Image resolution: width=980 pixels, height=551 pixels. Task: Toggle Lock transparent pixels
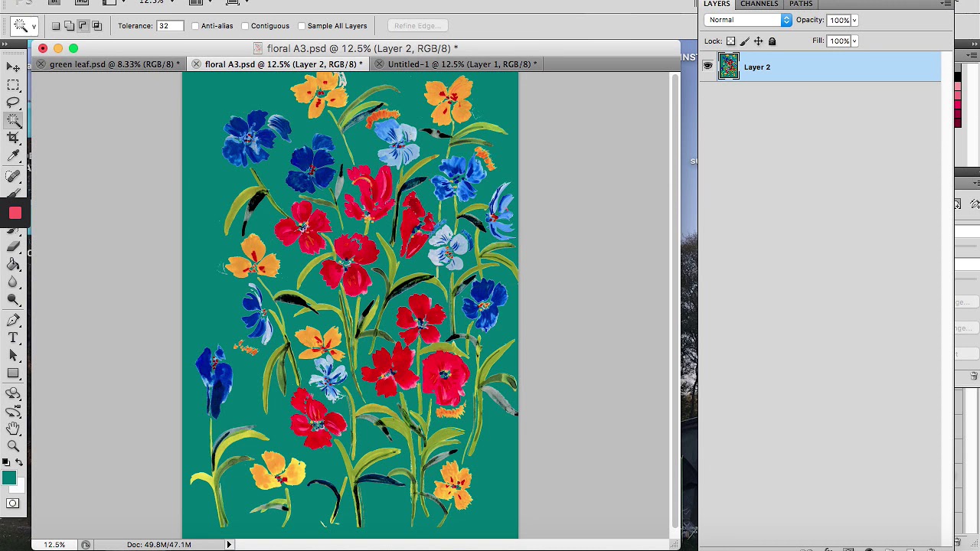(x=730, y=41)
